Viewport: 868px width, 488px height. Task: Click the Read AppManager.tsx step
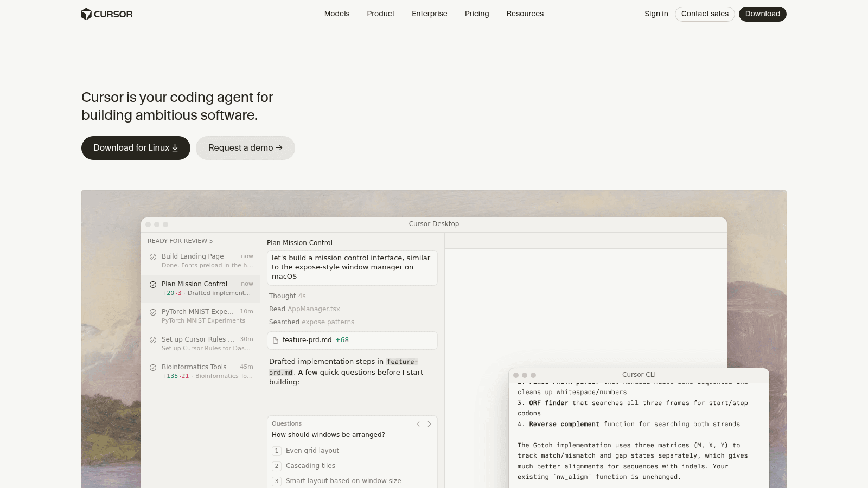pyautogui.click(x=304, y=309)
